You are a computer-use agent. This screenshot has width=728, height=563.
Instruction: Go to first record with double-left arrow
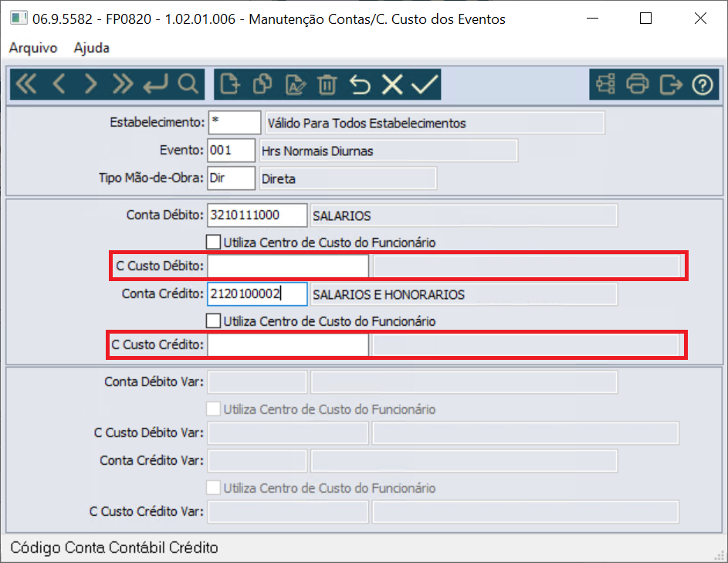26,84
